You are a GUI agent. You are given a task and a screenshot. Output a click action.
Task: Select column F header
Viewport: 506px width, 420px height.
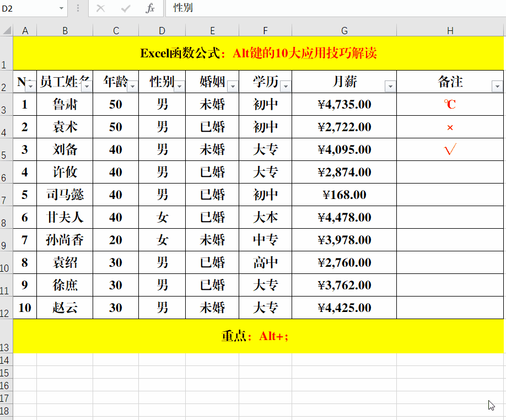point(265,31)
